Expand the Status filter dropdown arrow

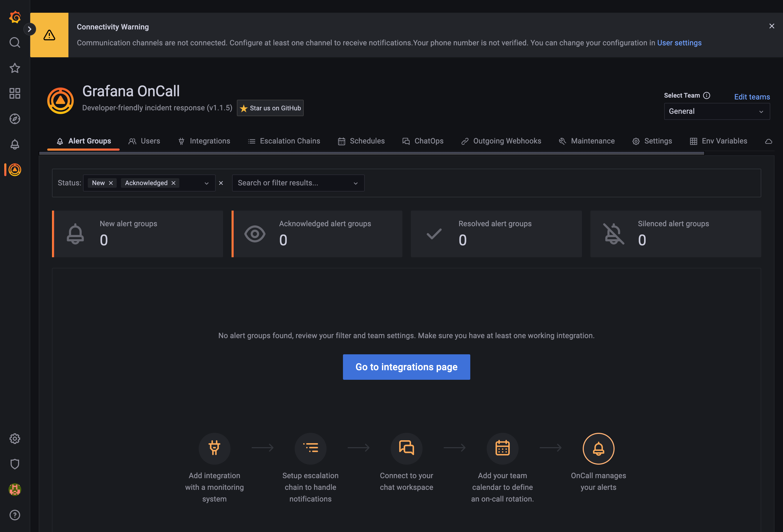206,183
